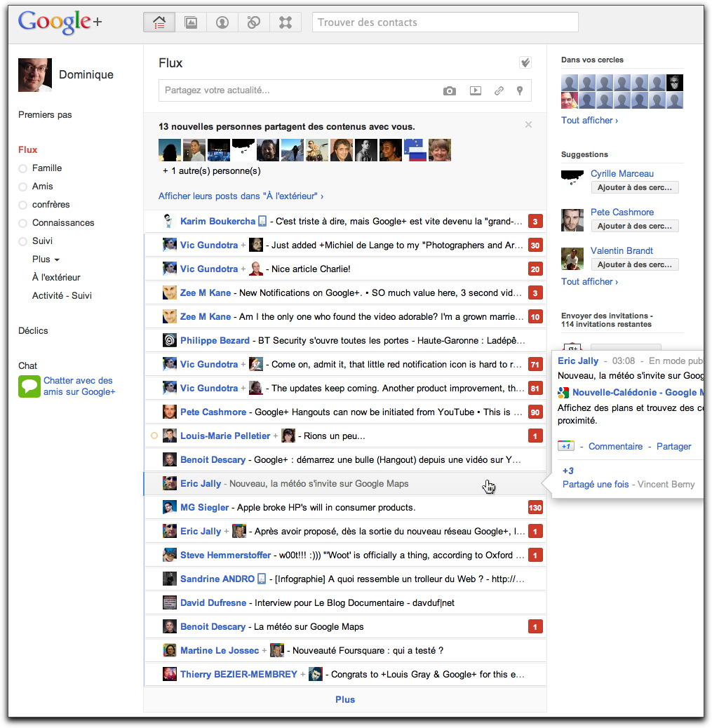Open Thierry BEZIER-MEMBREY's profile name

(x=239, y=674)
